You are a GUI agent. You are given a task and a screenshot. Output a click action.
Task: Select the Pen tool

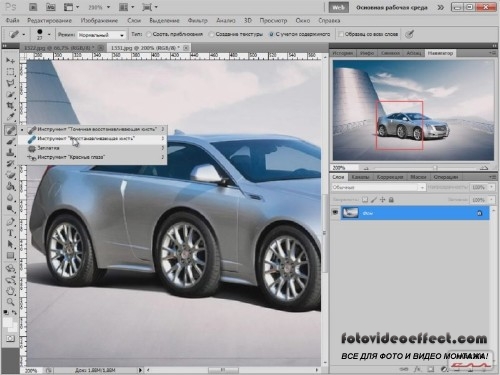click(10, 222)
